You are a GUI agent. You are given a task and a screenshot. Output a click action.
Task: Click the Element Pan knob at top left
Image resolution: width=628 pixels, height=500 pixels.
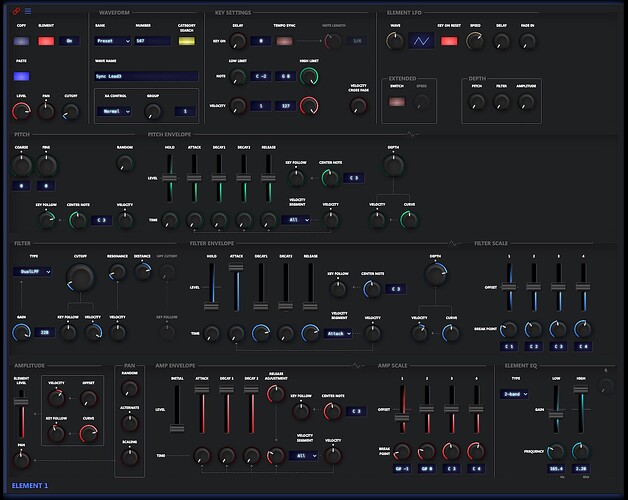coord(46,111)
